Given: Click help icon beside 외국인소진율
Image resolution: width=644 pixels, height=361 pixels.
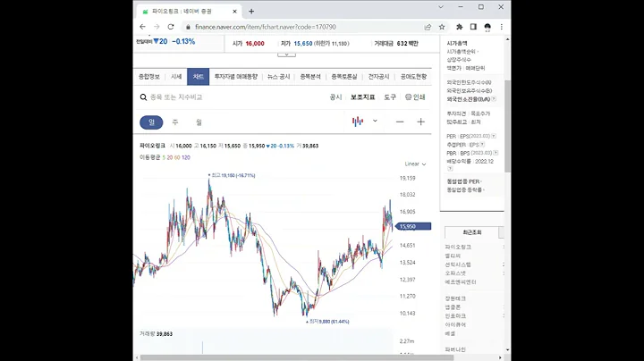Looking at the screenshot, I should [x=494, y=99].
